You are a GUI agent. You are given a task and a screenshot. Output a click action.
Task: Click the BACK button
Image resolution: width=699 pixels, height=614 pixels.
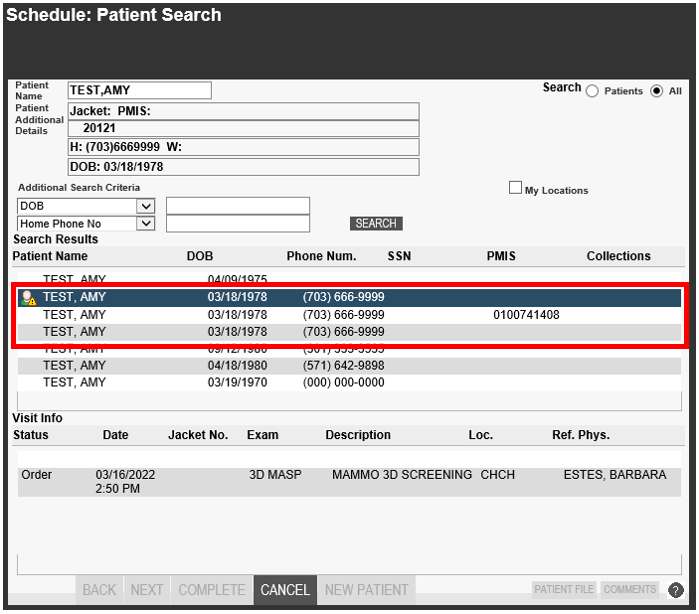click(x=99, y=589)
